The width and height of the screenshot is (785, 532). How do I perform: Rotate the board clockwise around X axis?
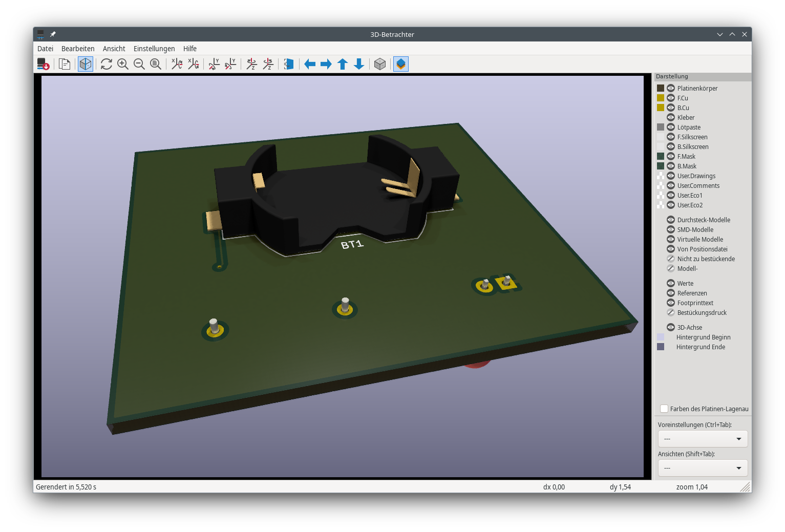coord(177,64)
